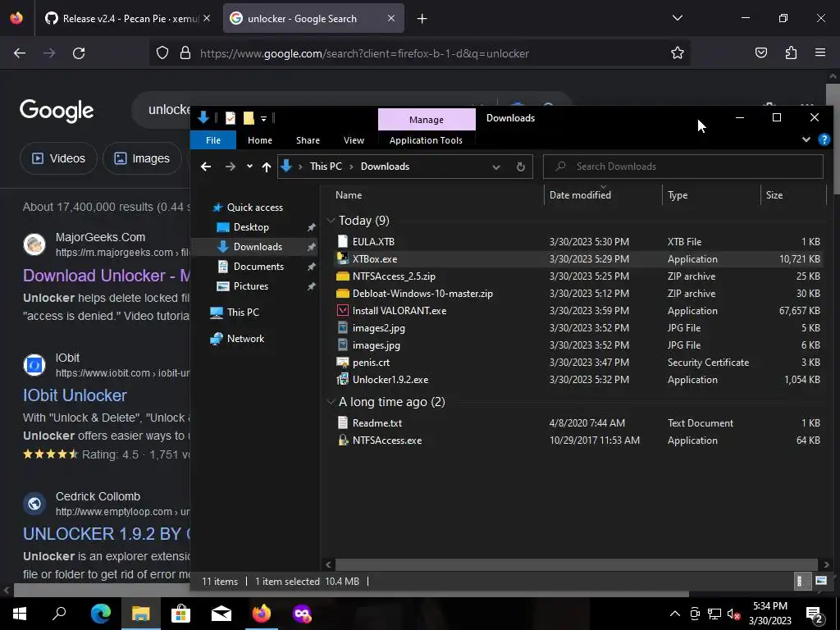This screenshot has width=840, height=630.
Task: Refresh the Downloads folder
Action: point(520,167)
